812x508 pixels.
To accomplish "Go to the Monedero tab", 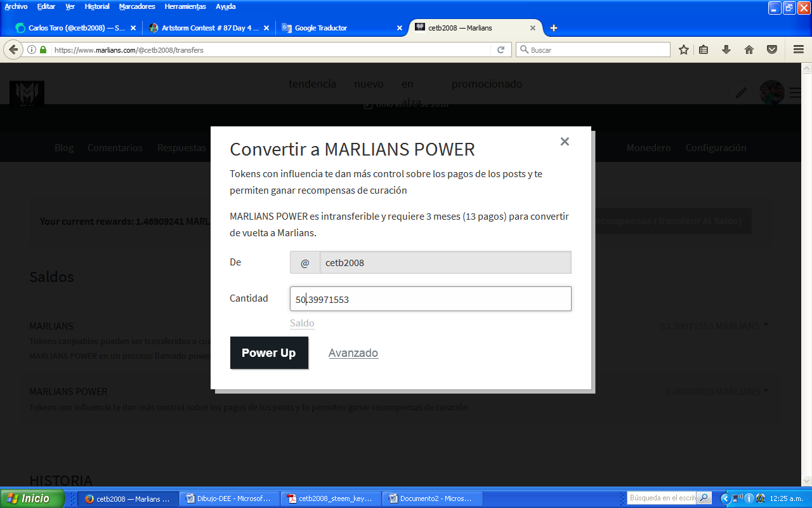I will tap(648, 147).
